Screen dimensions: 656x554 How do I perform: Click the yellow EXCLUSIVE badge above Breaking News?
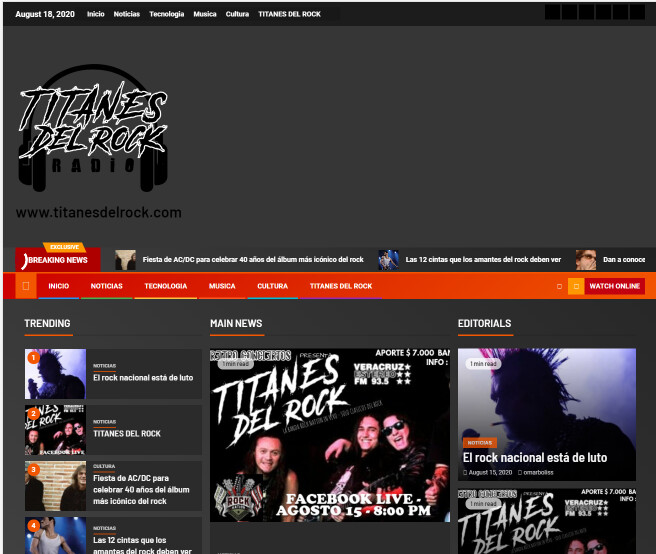64,247
